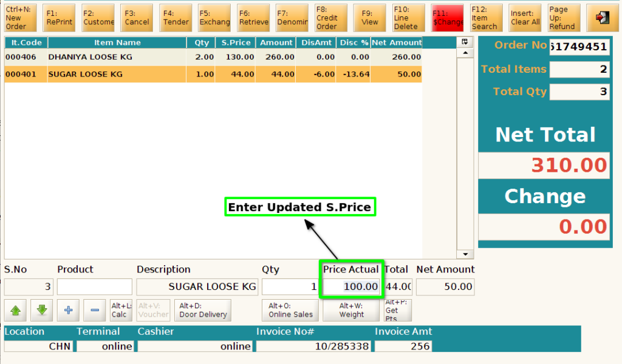
Task: Click the Net Total amount 310.00
Action: [x=544, y=165]
